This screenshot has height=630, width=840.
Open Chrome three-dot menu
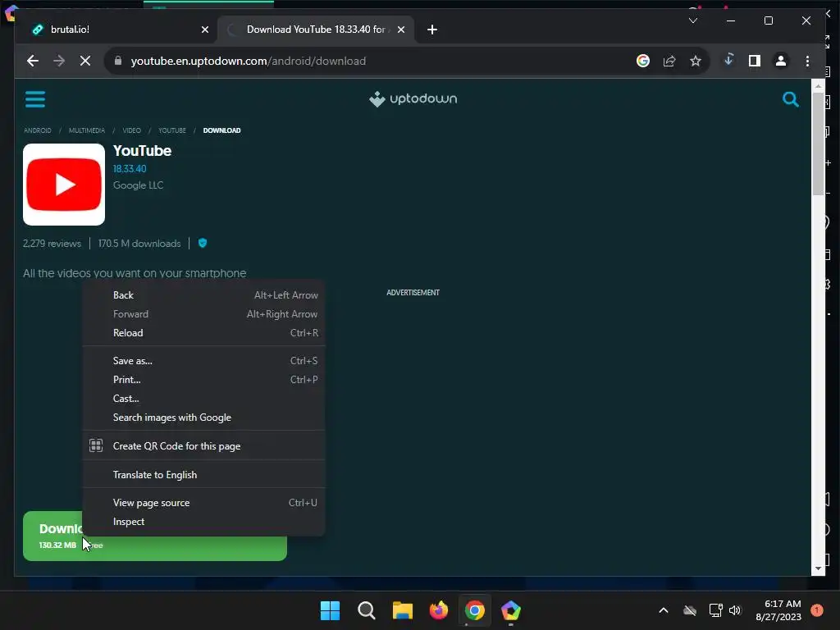point(807,61)
